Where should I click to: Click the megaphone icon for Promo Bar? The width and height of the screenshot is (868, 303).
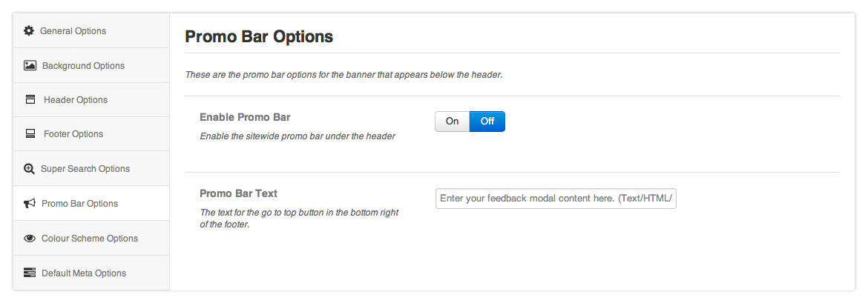tap(30, 204)
